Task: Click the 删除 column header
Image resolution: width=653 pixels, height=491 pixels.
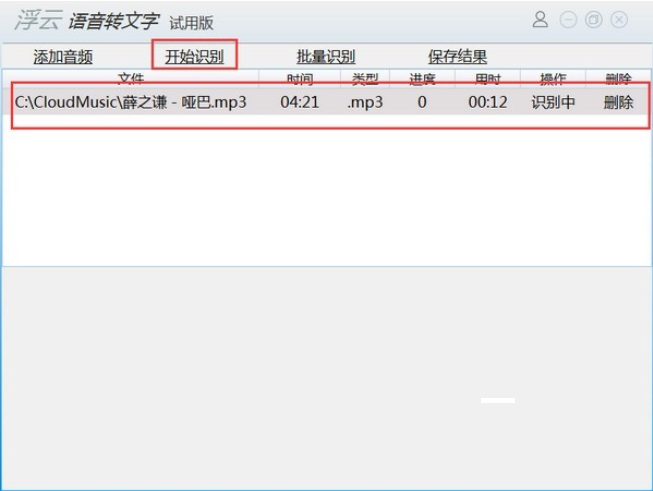Action: tap(618, 78)
